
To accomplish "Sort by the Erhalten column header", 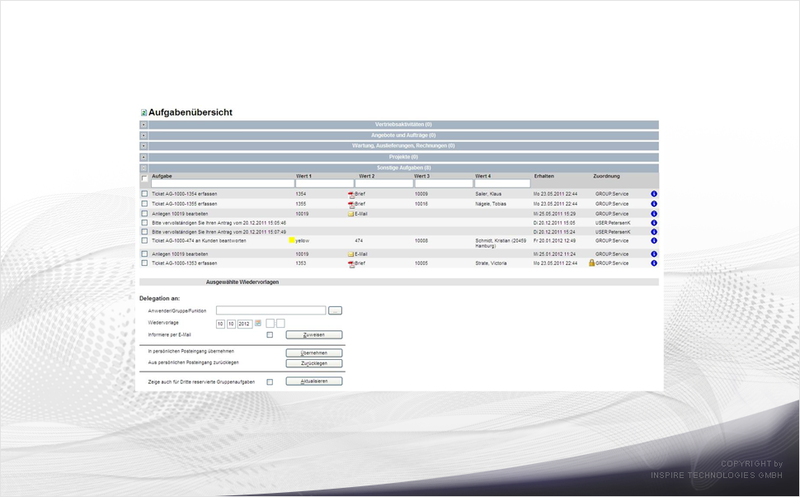I will pyautogui.click(x=544, y=176).
